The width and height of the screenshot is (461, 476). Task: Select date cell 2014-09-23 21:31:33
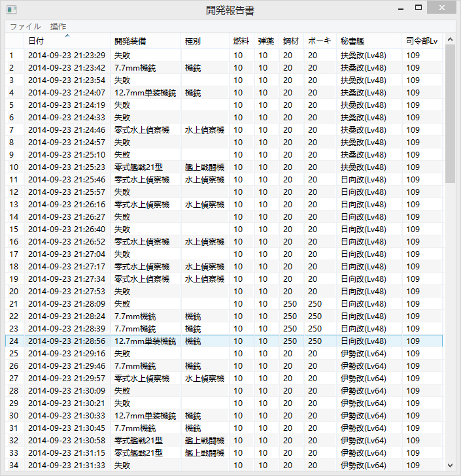(x=67, y=466)
